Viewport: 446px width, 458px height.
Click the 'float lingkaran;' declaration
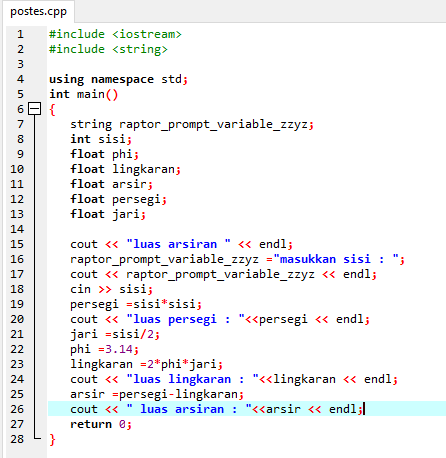(125, 169)
